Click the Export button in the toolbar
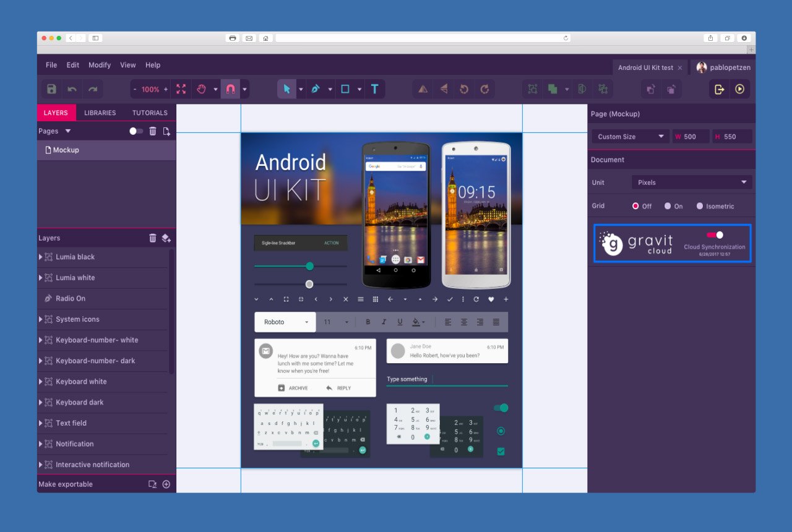 (718, 88)
